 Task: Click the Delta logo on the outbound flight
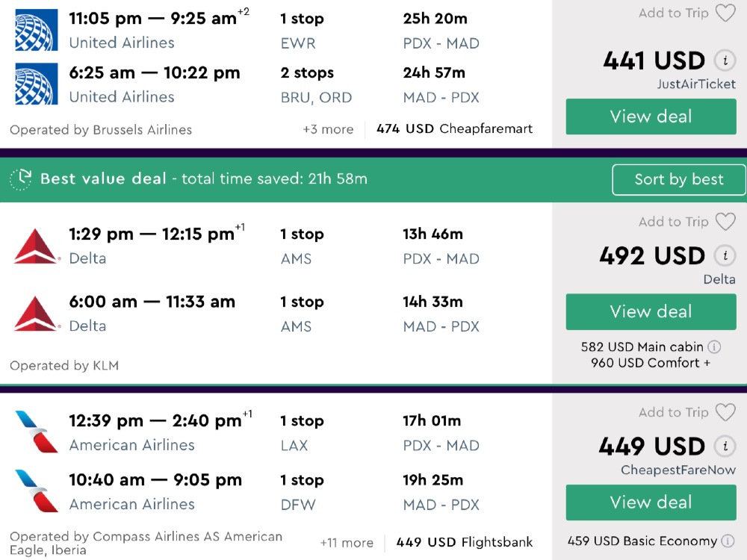[x=36, y=246]
